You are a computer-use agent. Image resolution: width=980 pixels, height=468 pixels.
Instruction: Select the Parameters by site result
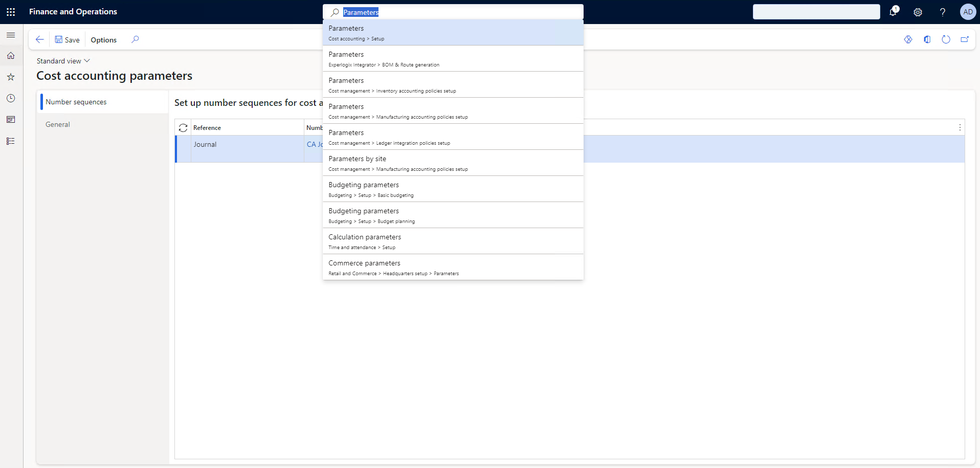tap(453, 163)
